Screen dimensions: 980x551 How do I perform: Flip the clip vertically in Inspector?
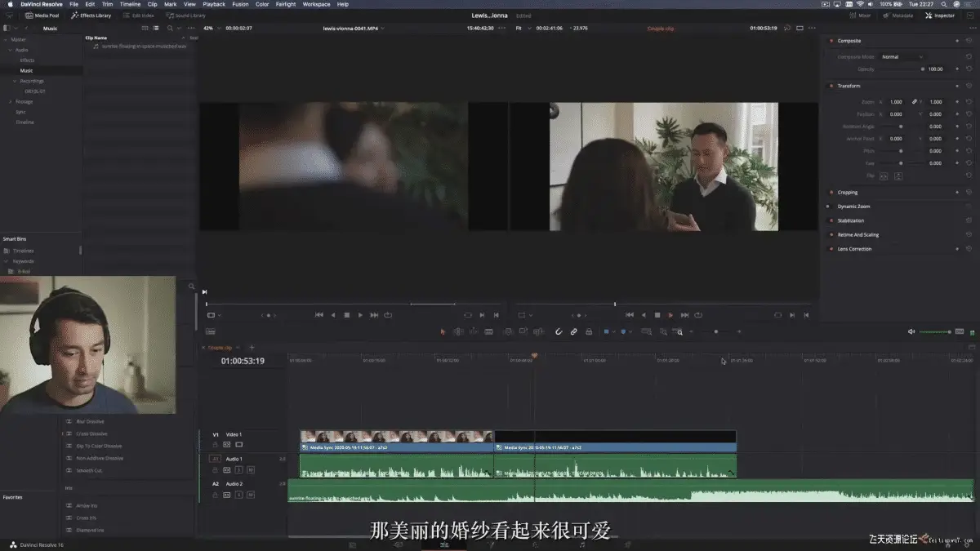898,176
